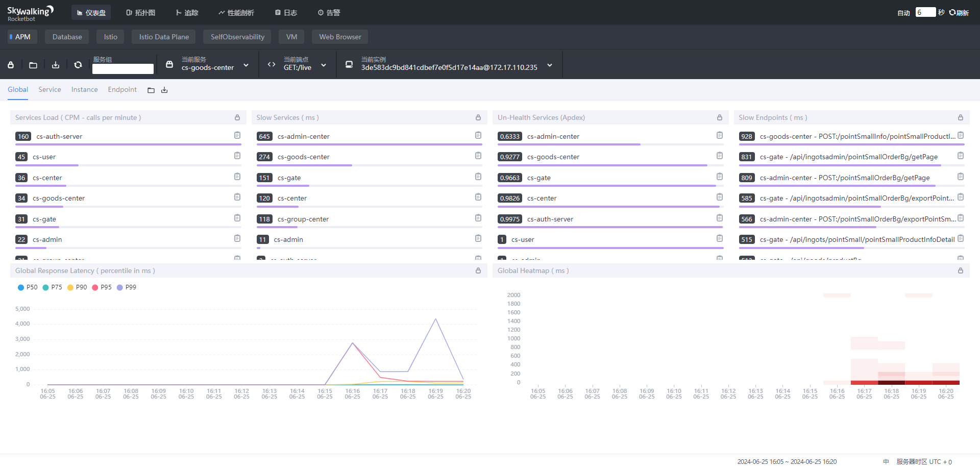Select the Istio Data Plane dashboard
Image resolution: width=980 pixels, height=469 pixels.
click(164, 37)
